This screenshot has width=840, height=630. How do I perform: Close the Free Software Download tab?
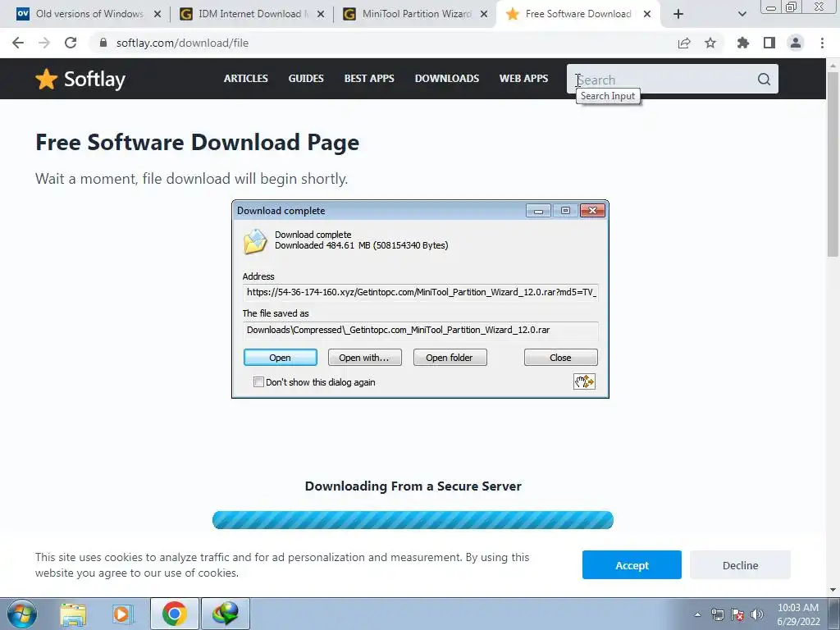click(647, 15)
